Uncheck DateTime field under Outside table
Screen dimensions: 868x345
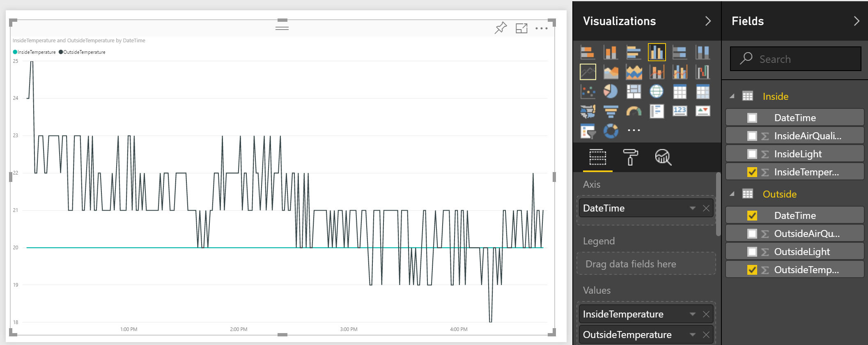[752, 216]
